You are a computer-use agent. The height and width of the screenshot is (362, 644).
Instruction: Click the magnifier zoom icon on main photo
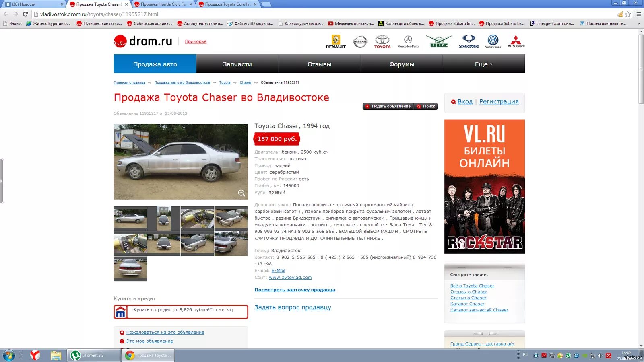242,193
